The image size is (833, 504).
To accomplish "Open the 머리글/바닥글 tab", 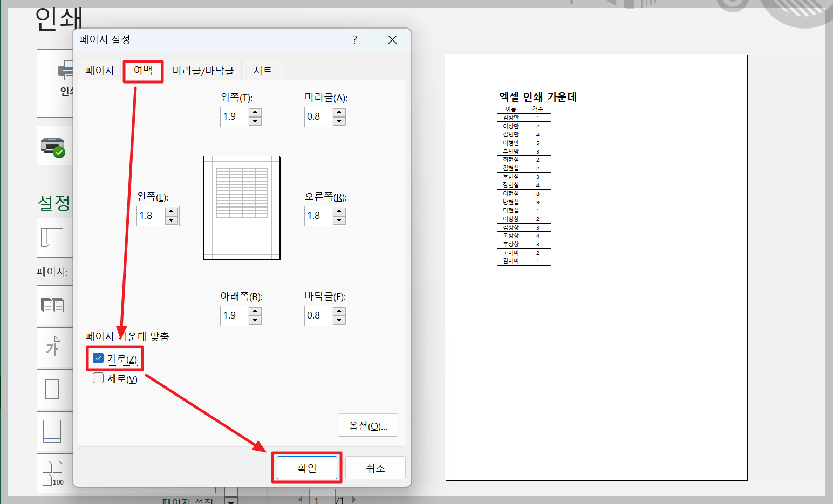I will coord(203,70).
